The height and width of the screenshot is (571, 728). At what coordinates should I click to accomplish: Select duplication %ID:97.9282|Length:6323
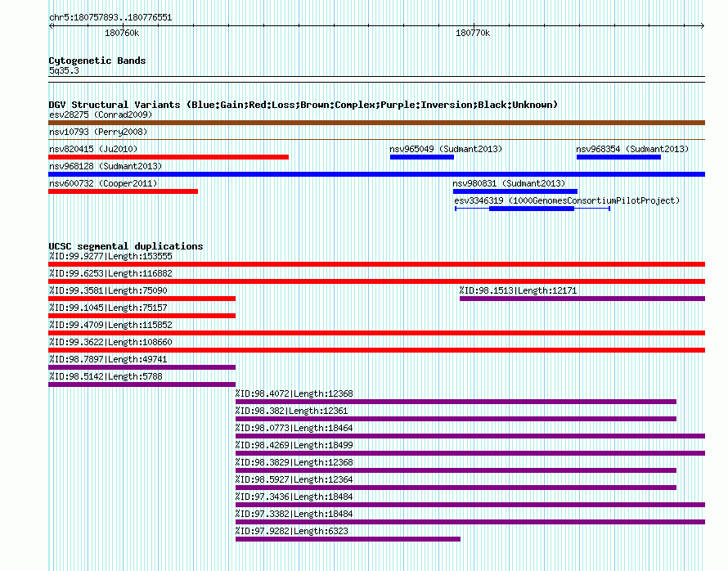click(348, 539)
